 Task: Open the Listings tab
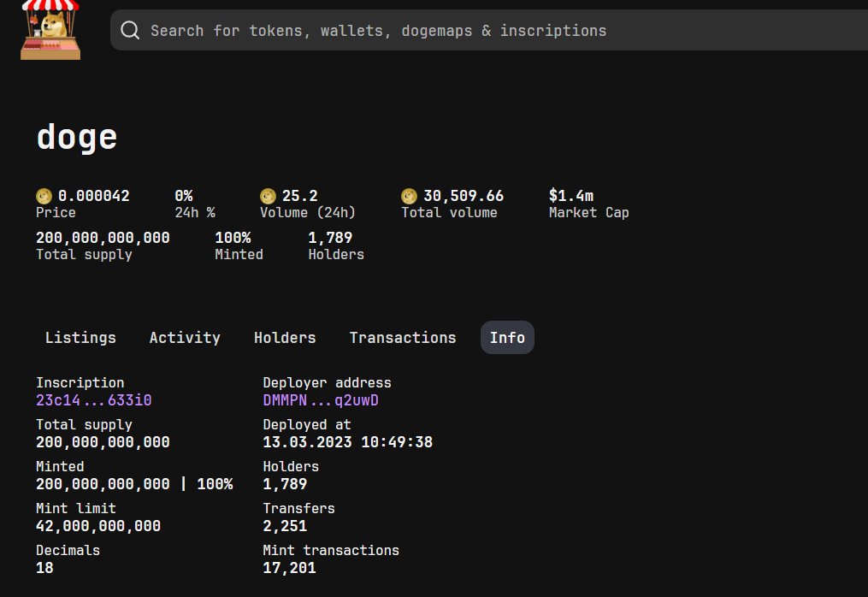pyautogui.click(x=80, y=337)
